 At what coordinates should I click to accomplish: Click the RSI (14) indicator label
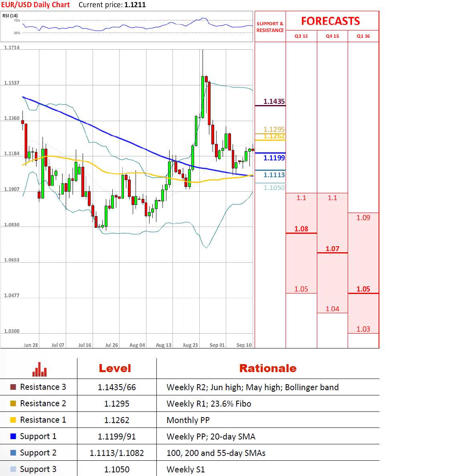(x=10, y=16)
